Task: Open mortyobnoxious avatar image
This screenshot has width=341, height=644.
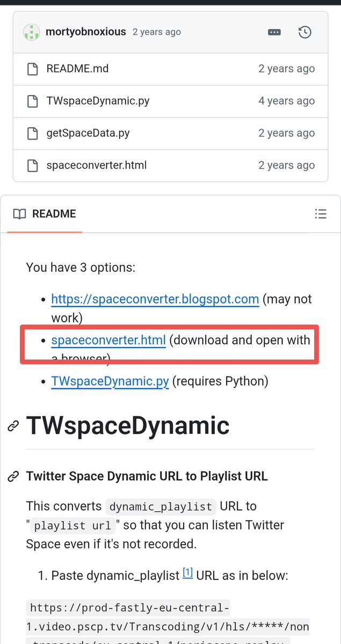Action: pos(32,32)
